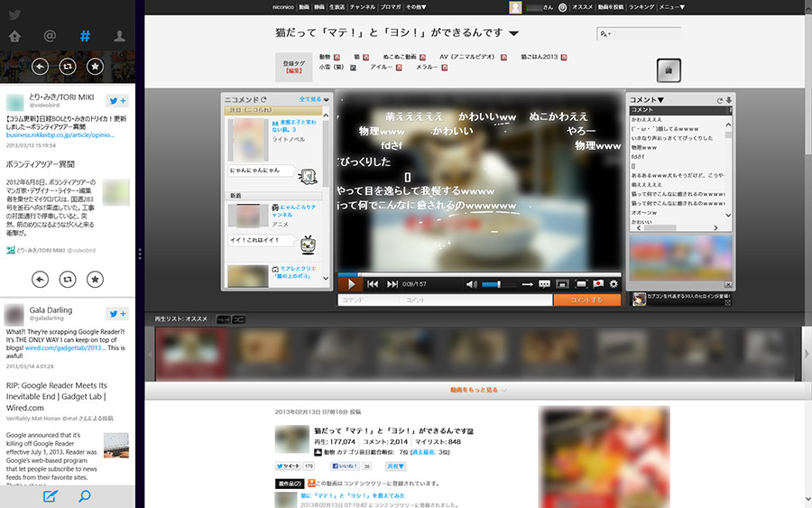Toggle fullscreen mode in the video player
The height and width of the screenshot is (508, 812).
pos(581,284)
